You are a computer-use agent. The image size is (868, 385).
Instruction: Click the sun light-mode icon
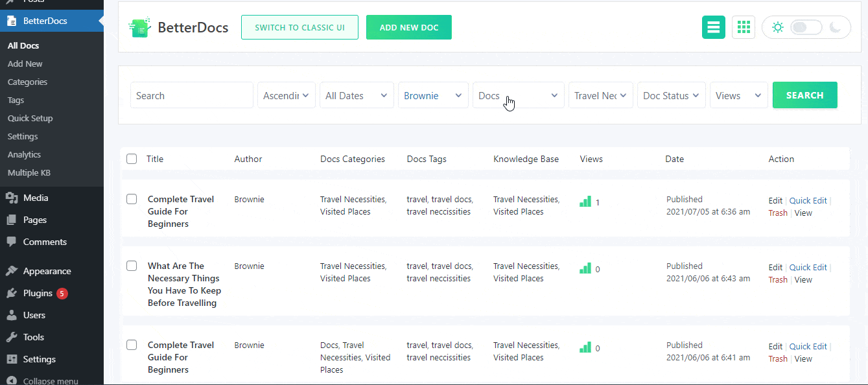point(778,27)
